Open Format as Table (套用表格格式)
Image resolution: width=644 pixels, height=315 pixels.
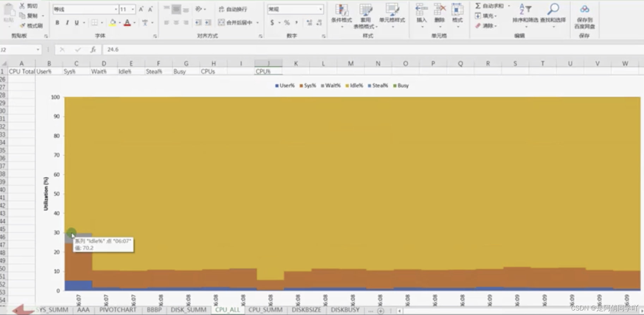pos(366,16)
